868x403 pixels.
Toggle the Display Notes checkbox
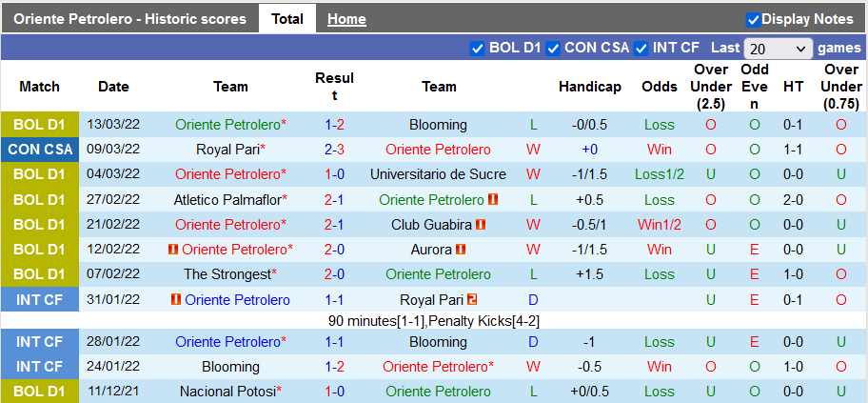(x=753, y=19)
